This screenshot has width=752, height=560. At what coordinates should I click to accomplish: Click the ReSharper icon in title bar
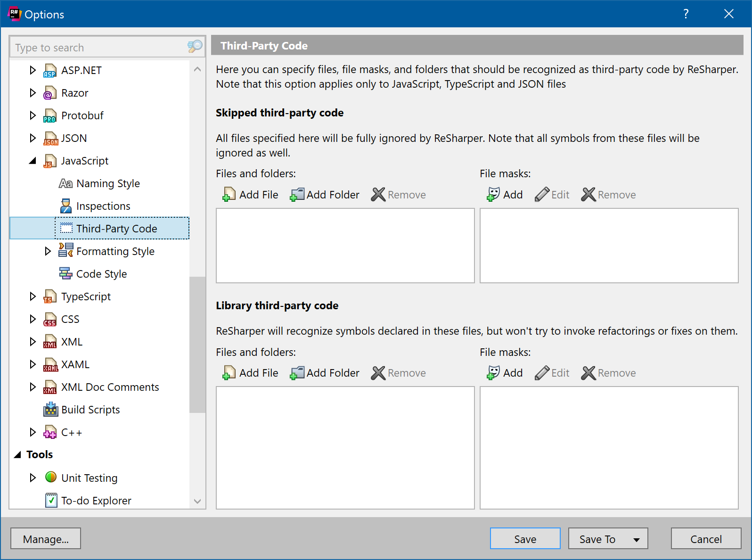coord(15,14)
